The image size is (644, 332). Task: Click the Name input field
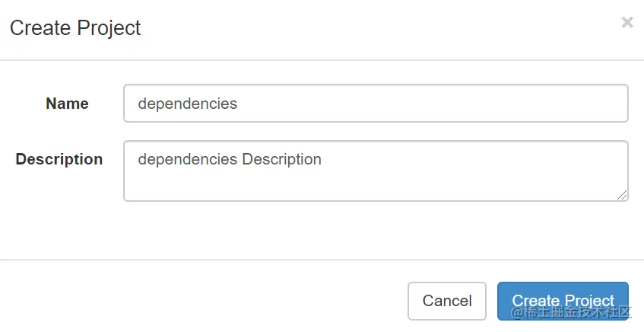point(376,104)
